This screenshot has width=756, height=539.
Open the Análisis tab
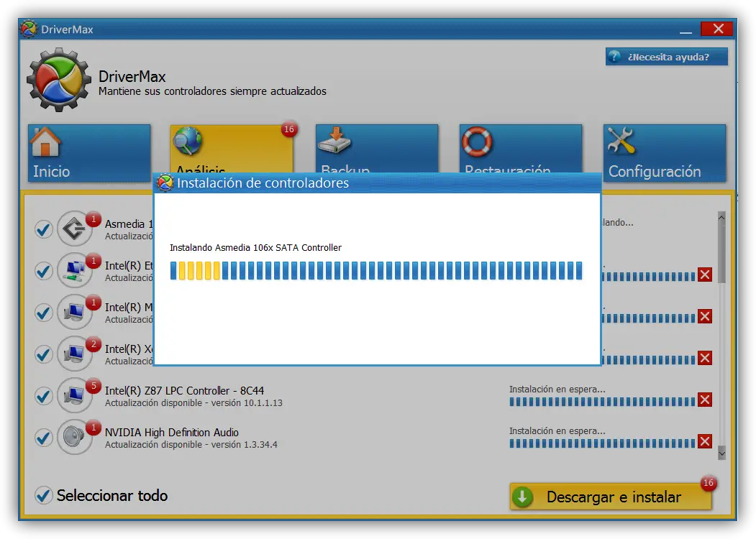[232, 149]
